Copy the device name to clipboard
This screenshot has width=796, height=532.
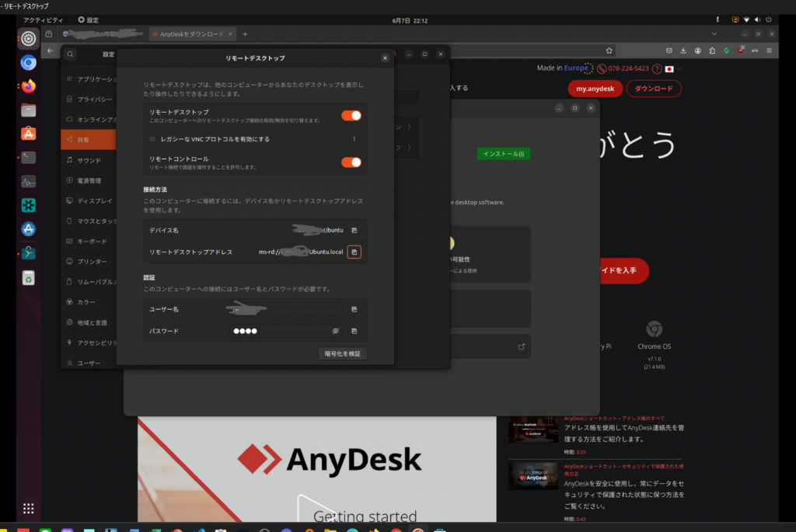[354, 230]
